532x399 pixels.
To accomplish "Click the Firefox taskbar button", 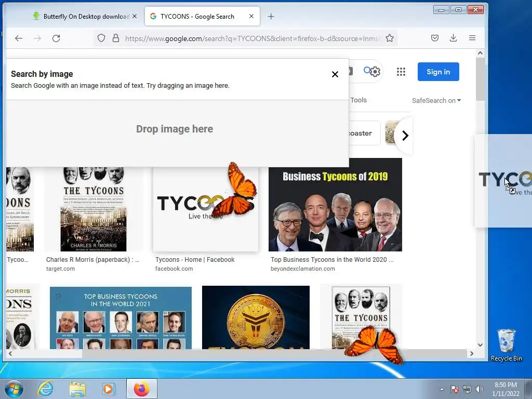I will (142, 389).
